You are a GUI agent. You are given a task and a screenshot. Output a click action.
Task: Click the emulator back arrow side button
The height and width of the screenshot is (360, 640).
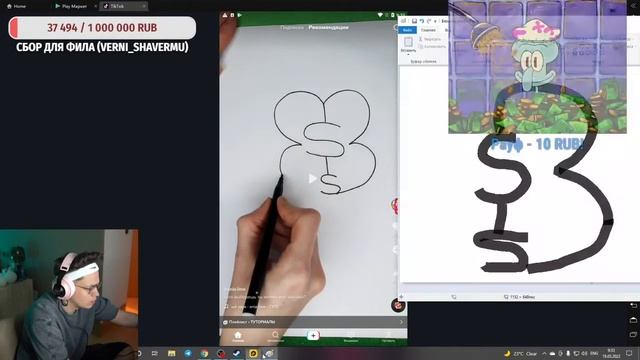tap(633, 305)
